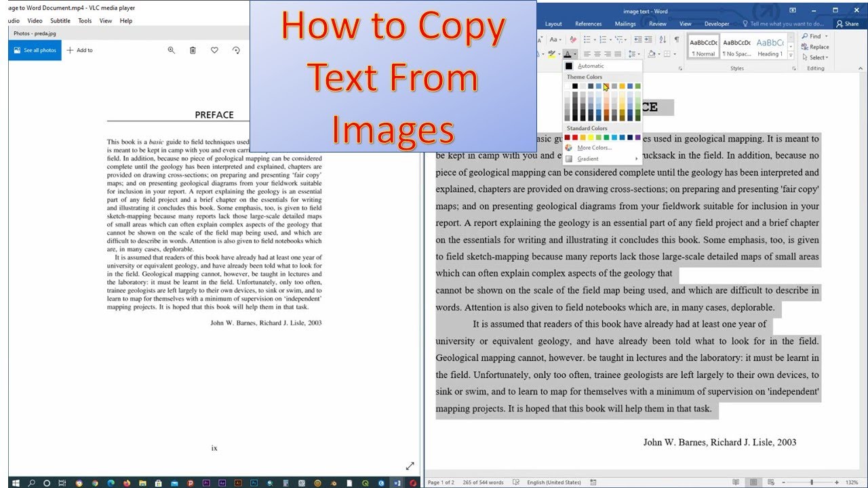Click the heart favorite icon in Photos

tap(214, 50)
